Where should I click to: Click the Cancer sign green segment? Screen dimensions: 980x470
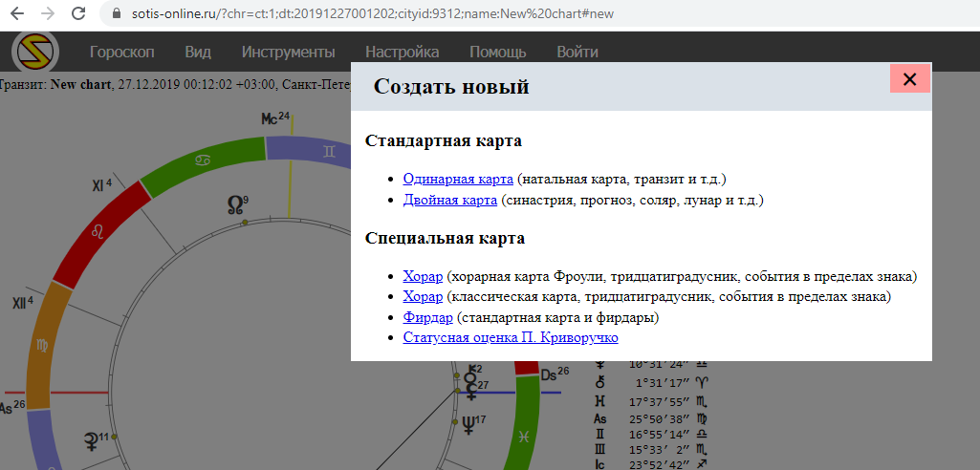(x=203, y=161)
